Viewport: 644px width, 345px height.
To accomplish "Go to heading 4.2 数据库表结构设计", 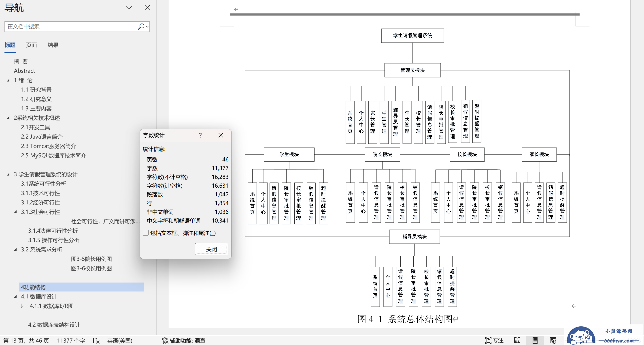I will [54, 325].
